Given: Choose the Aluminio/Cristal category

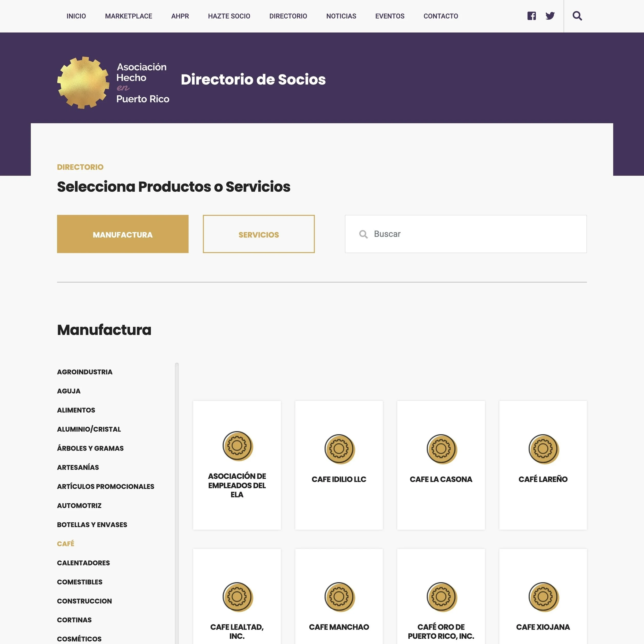Looking at the screenshot, I should click(x=89, y=429).
